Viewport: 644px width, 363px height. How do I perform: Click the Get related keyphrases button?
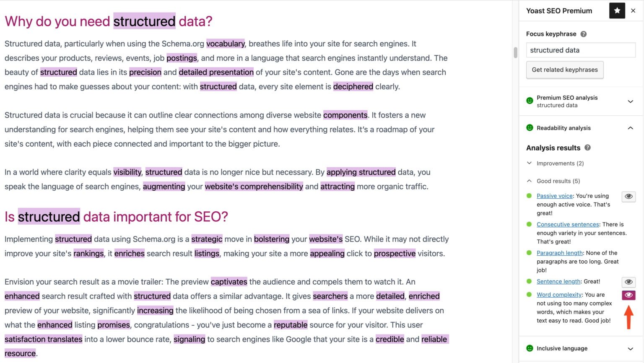[x=565, y=70]
